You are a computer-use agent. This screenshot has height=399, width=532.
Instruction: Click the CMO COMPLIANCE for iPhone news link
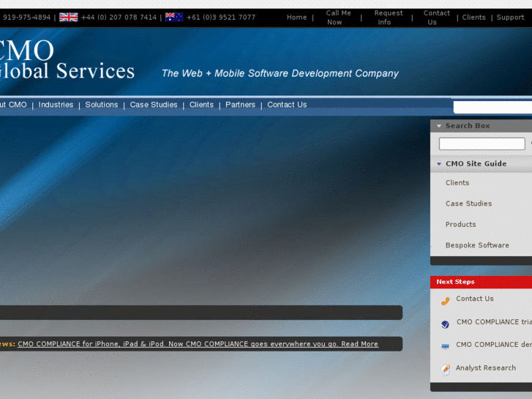point(198,344)
